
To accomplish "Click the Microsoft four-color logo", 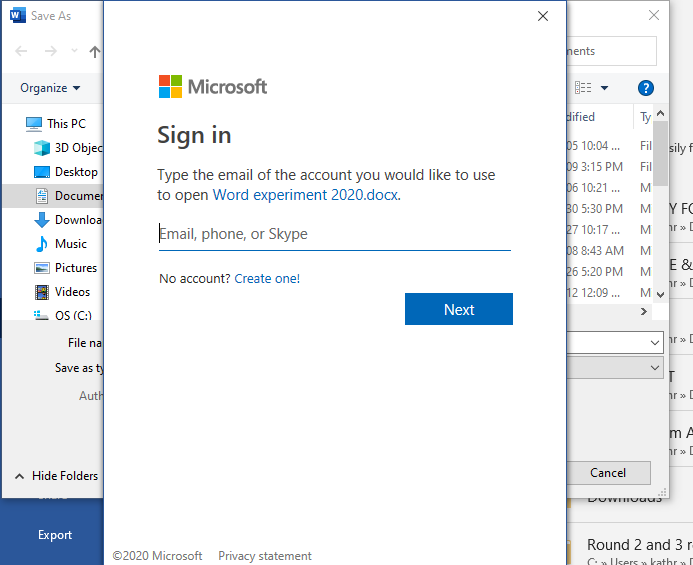I will 171,86.
